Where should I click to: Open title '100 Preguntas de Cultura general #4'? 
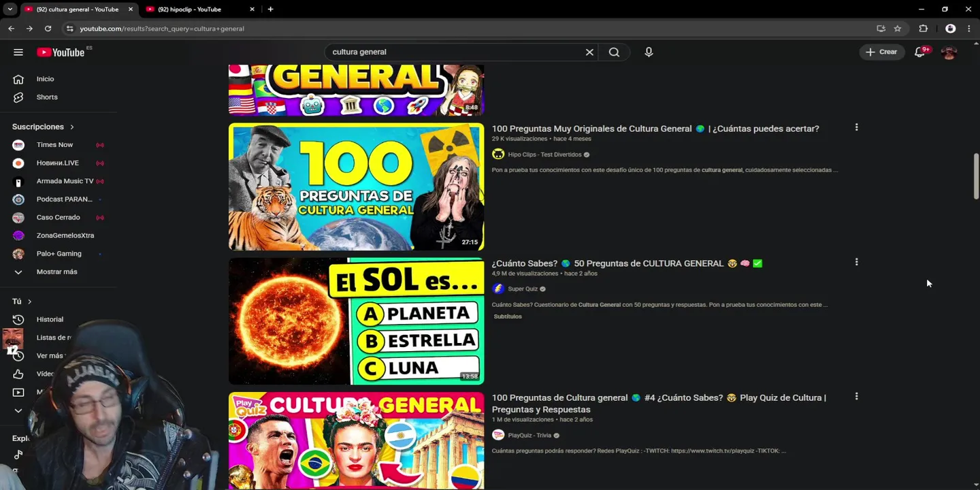pyautogui.click(x=659, y=404)
